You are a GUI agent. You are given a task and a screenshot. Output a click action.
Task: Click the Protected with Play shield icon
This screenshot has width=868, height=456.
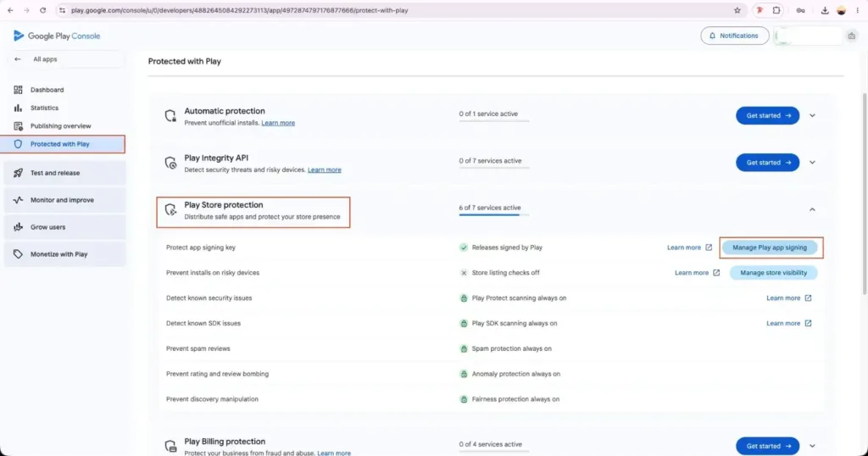[x=19, y=144]
